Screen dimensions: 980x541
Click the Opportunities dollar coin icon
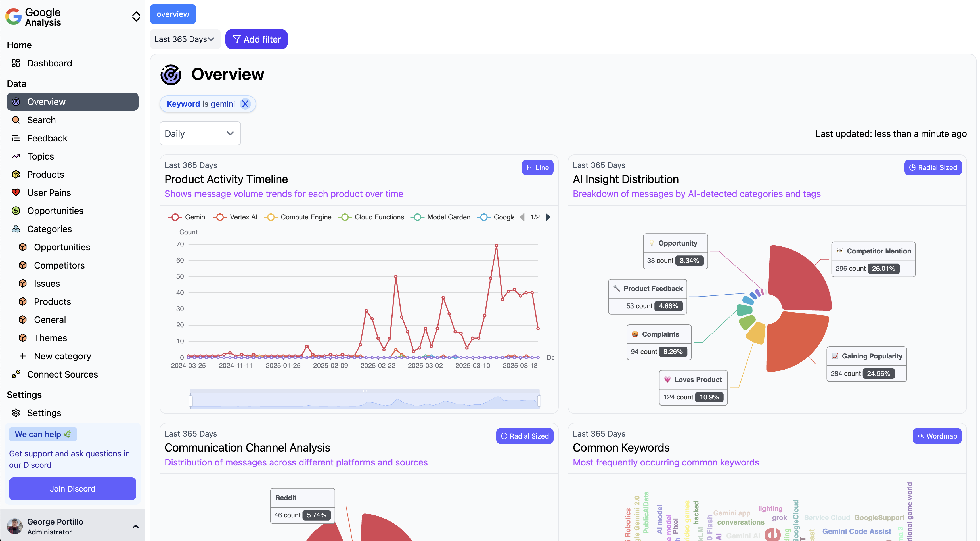coord(16,210)
